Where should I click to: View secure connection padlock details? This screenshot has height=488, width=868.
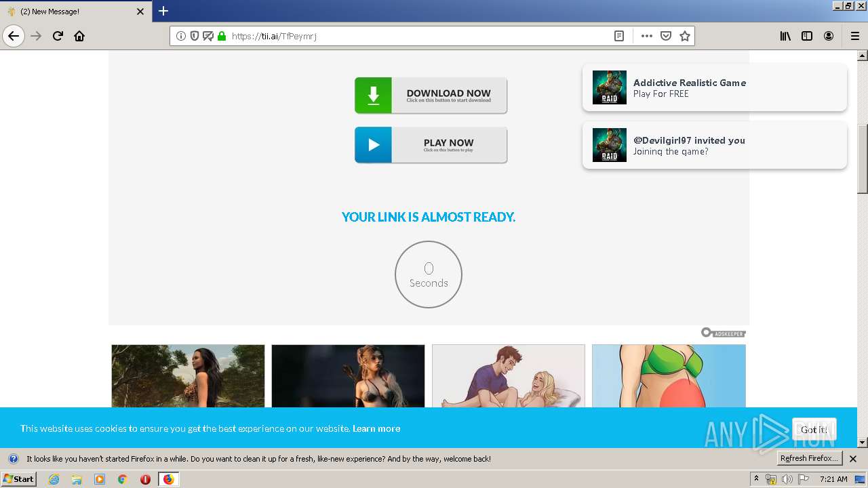(221, 36)
